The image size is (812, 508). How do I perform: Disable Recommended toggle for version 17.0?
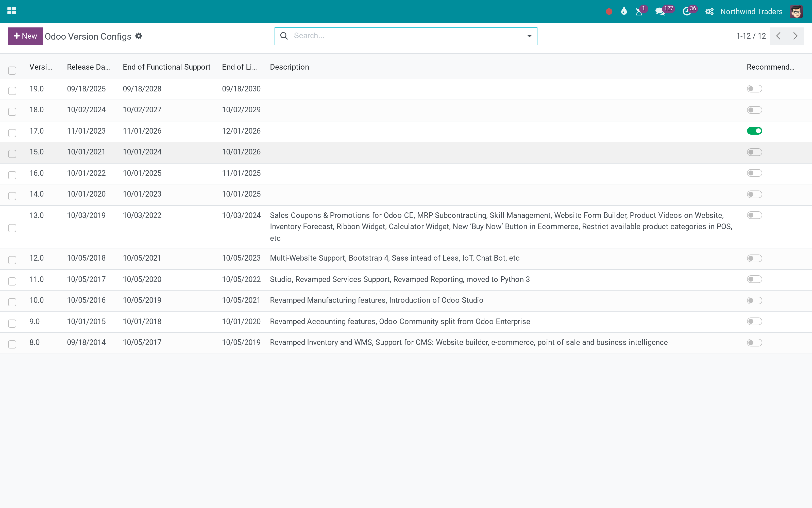[754, 131]
